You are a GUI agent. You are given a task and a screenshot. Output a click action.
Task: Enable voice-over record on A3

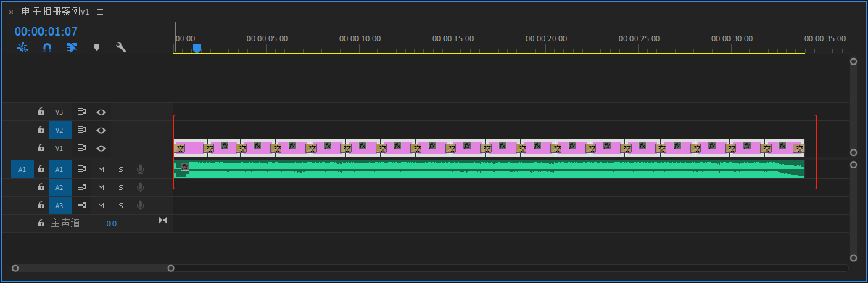click(141, 205)
